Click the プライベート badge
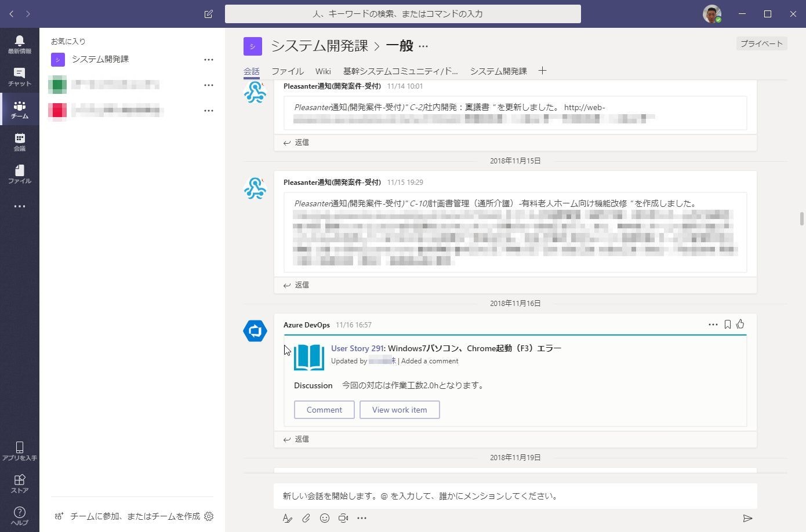Screen dimensions: 806x532 [x=762, y=43]
